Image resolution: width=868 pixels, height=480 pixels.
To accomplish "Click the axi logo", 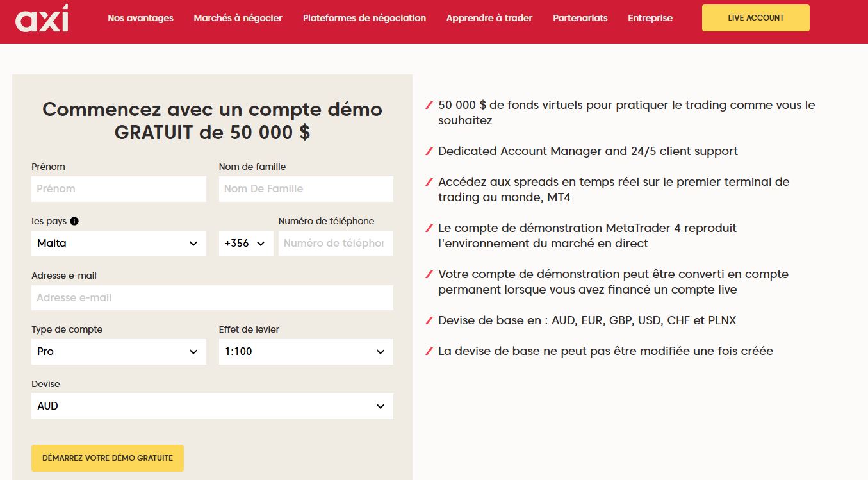I will click(43, 19).
